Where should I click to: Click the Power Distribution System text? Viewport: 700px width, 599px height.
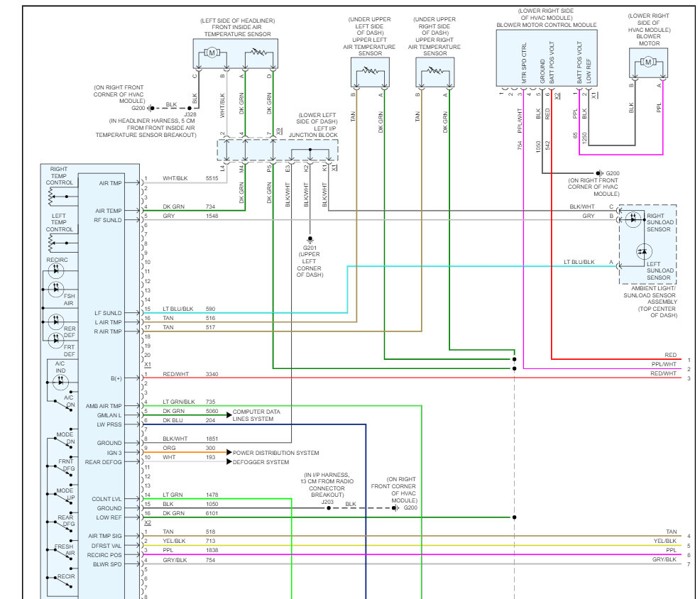(x=276, y=453)
